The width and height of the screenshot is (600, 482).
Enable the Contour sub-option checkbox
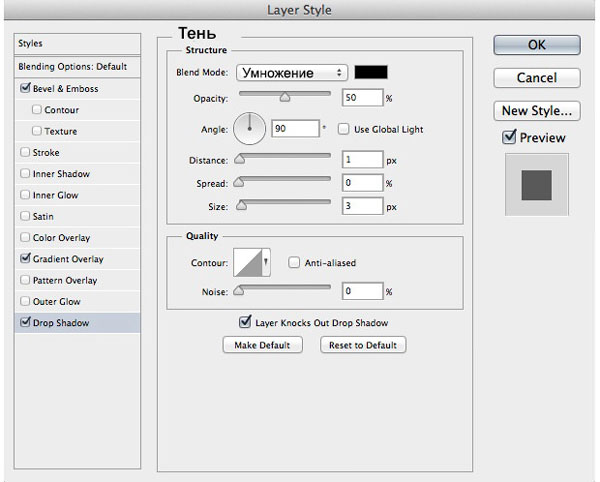pyautogui.click(x=37, y=110)
